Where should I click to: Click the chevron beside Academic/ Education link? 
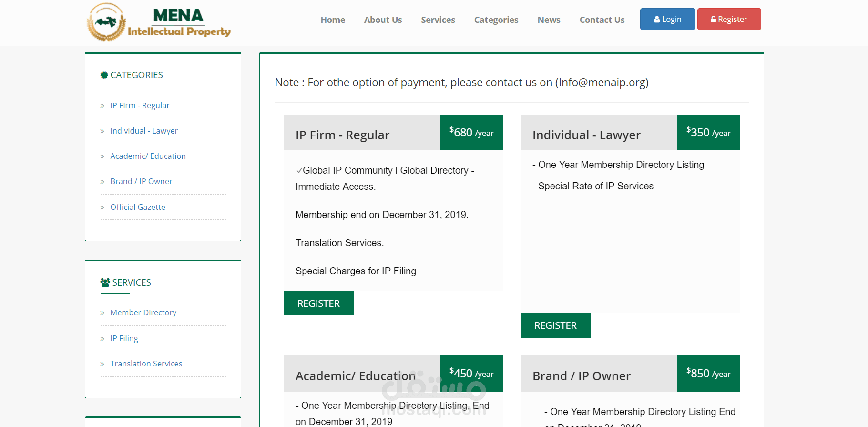tap(102, 156)
